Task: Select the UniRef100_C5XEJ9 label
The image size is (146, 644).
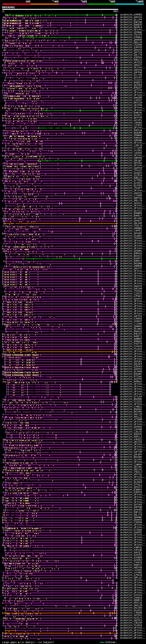Action: click(131, 226)
